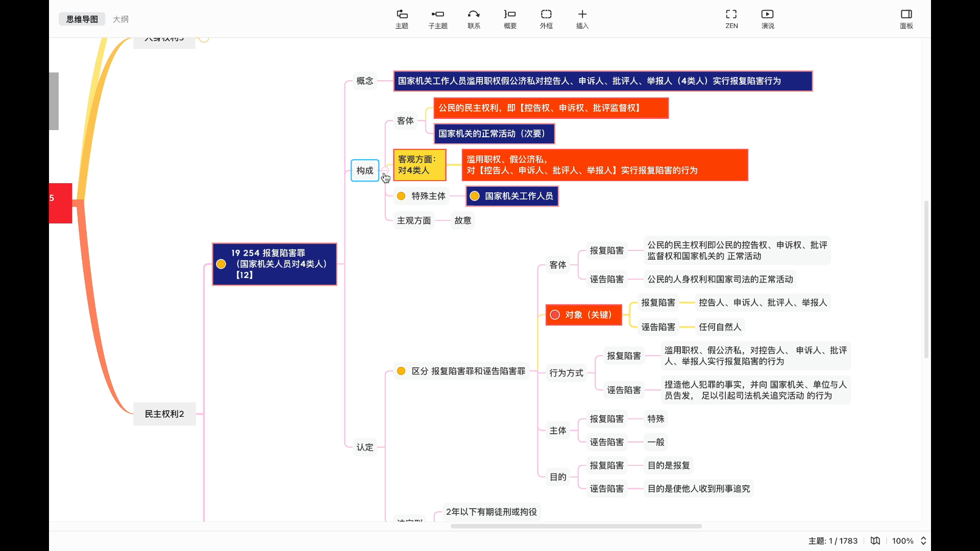Click the 100% zoom level
Image resolution: width=980 pixels, height=551 pixels.
coord(902,541)
